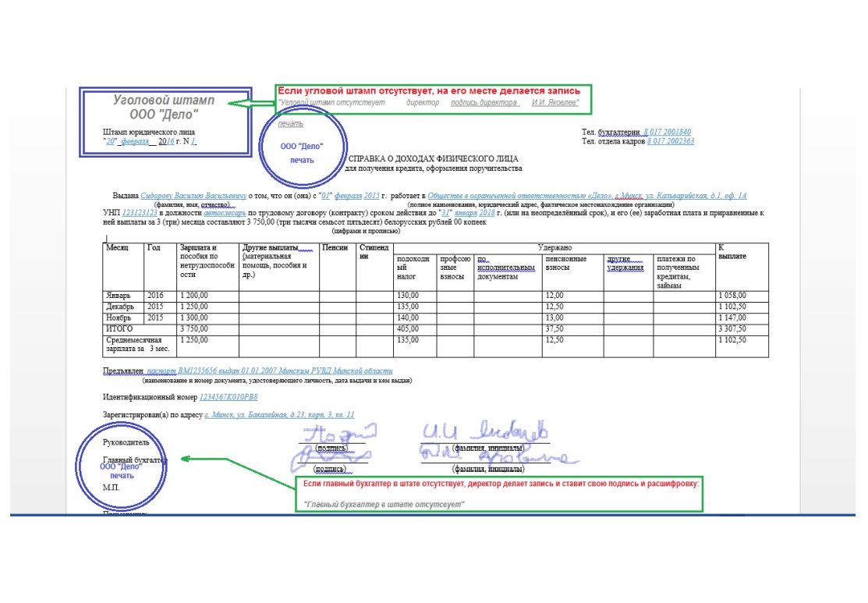Click the "другие удержания" subheader
868x603 pixels.
pos(625,263)
